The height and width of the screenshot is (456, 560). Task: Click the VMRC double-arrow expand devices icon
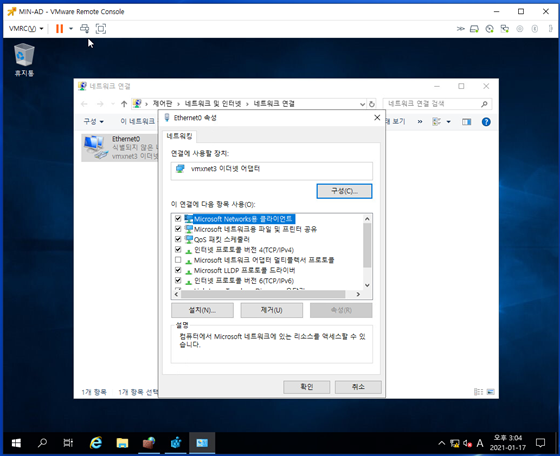click(460, 29)
